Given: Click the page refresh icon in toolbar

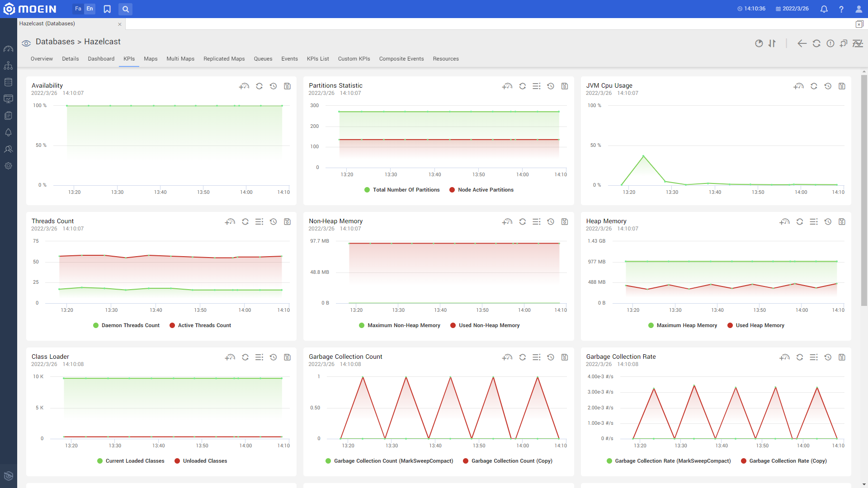Looking at the screenshot, I should point(816,43).
